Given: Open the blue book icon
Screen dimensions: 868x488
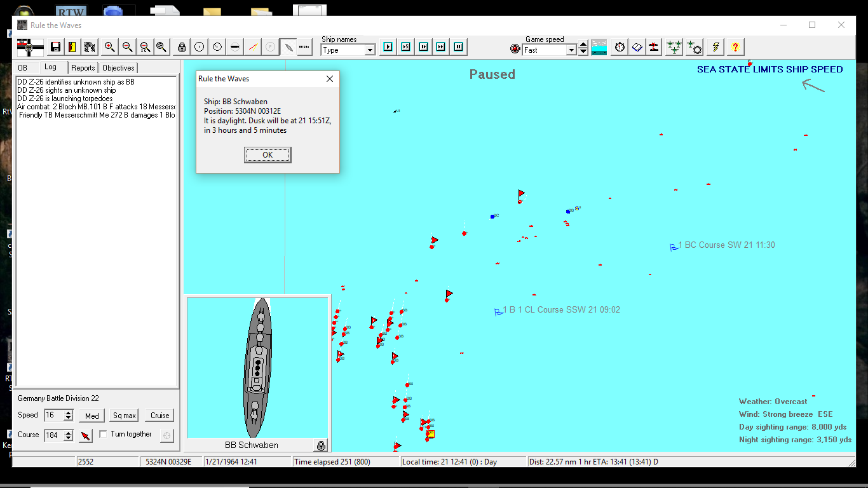Looking at the screenshot, I should (637, 47).
